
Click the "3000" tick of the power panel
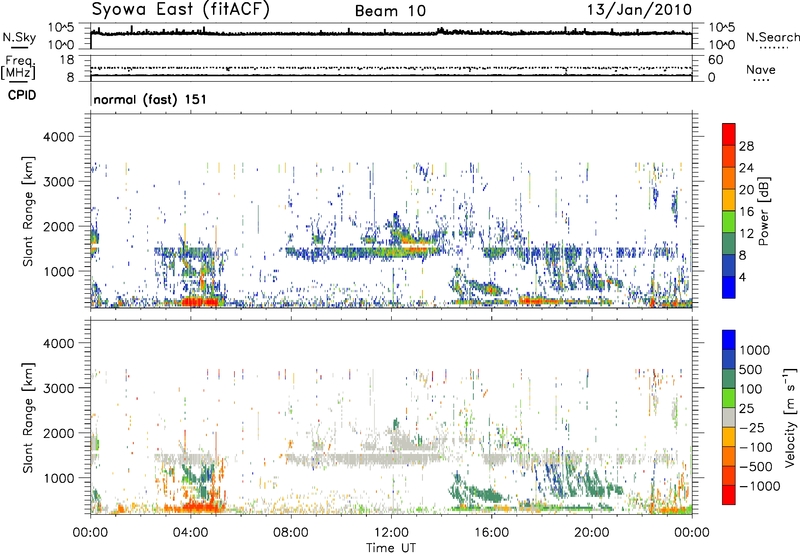click(x=58, y=182)
